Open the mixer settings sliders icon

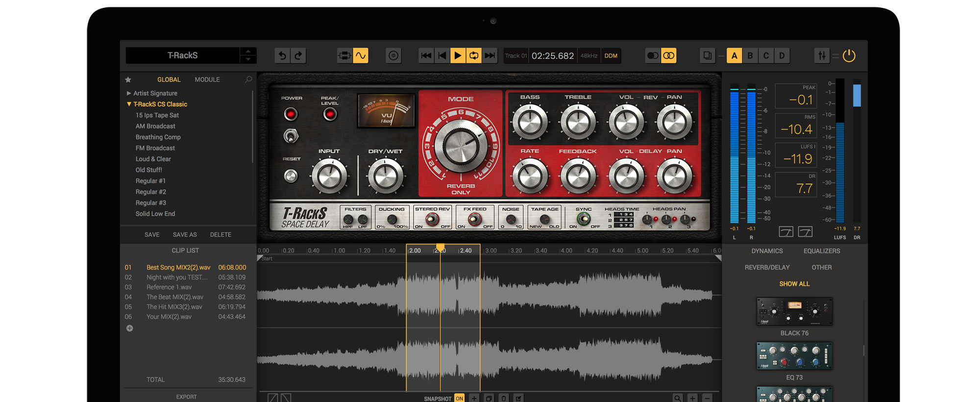click(822, 56)
